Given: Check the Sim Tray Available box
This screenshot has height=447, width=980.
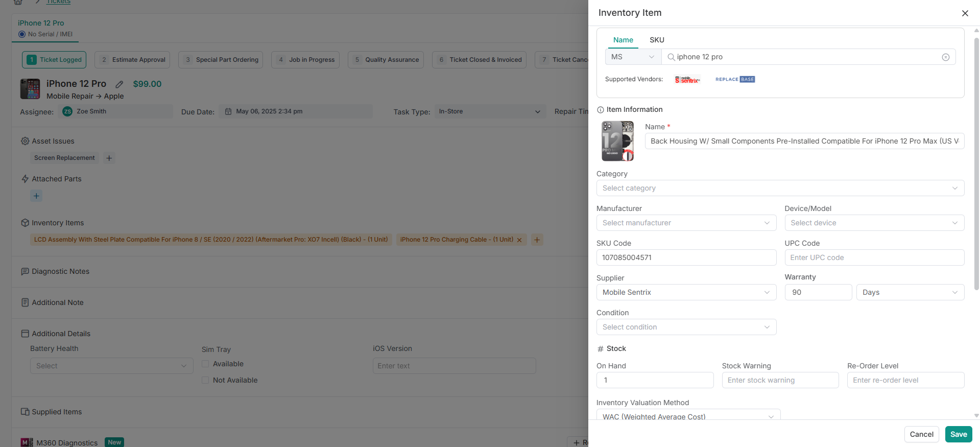Looking at the screenshot, I should point(205,364).
